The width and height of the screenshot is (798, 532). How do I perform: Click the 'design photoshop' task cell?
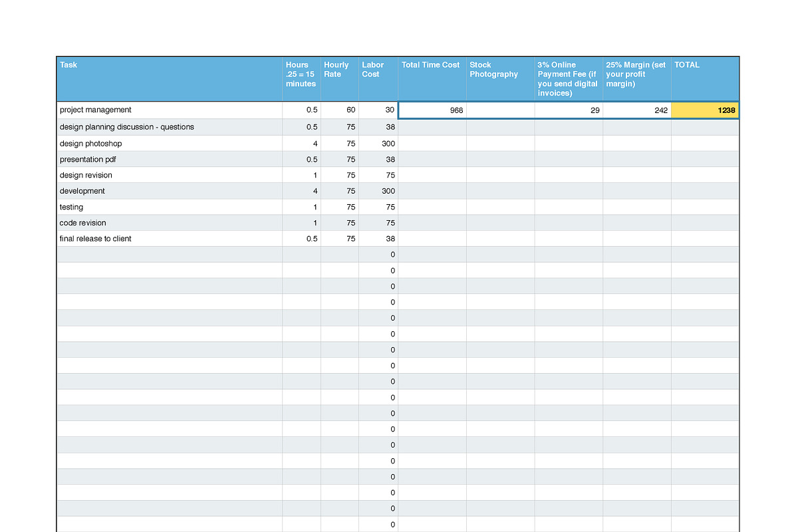(x=170, y=144)
